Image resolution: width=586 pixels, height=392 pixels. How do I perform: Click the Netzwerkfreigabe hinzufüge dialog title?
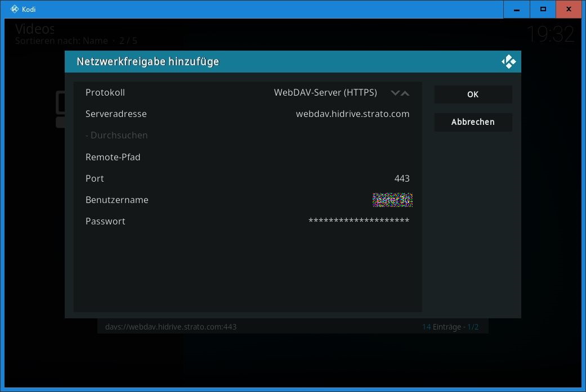147,62
